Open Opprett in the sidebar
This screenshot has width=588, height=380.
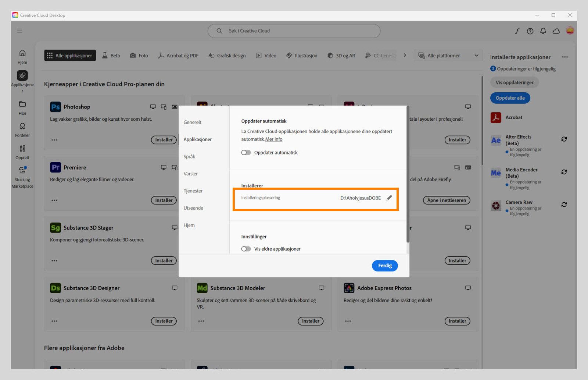[x=22, y=152]
